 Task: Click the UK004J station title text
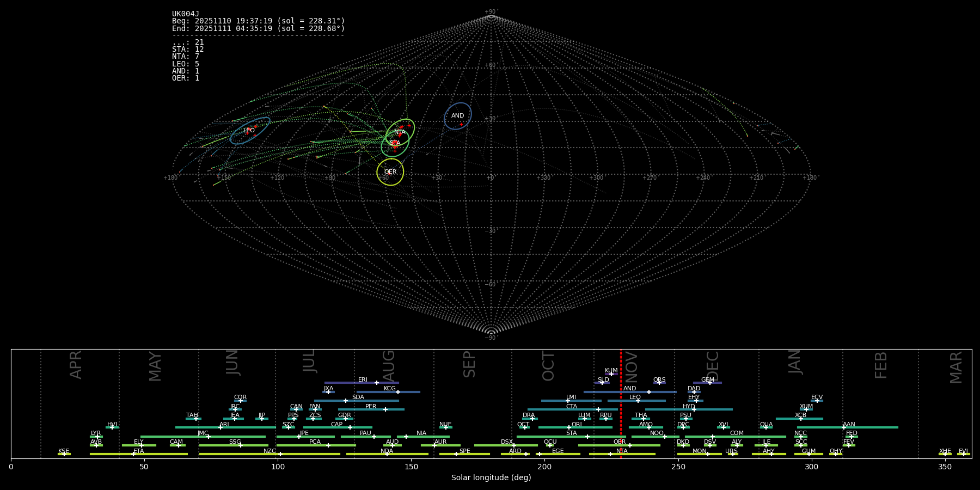point(186,14)
